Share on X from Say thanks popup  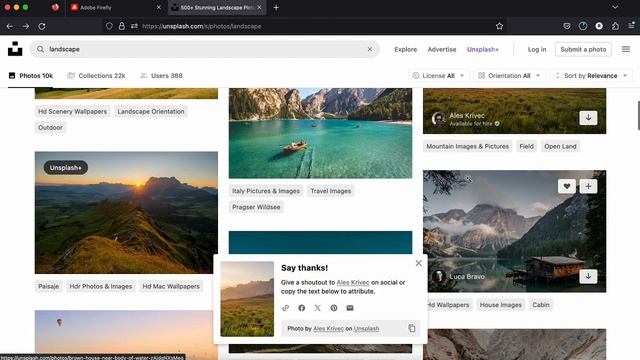click(x=318, y=308)
